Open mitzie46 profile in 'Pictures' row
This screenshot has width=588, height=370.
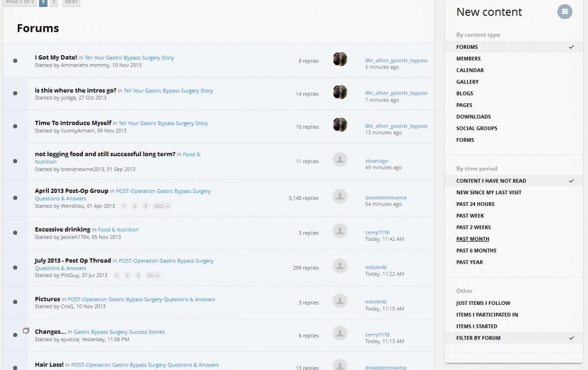point(376,302)
